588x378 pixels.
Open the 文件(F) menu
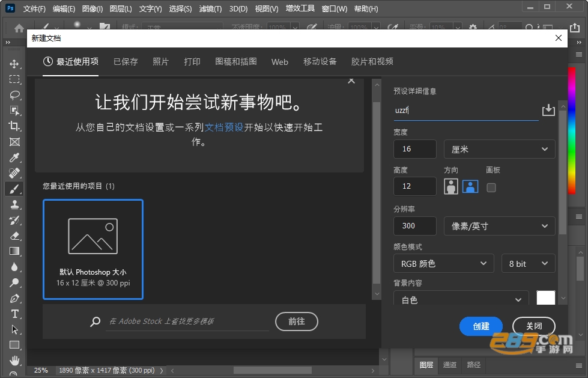pos(34,8)
